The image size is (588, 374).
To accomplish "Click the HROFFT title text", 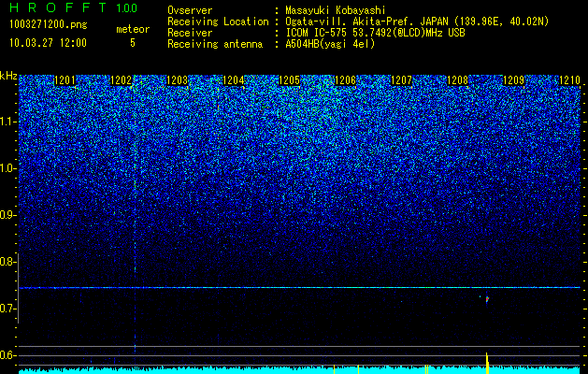I will point(58,7).
